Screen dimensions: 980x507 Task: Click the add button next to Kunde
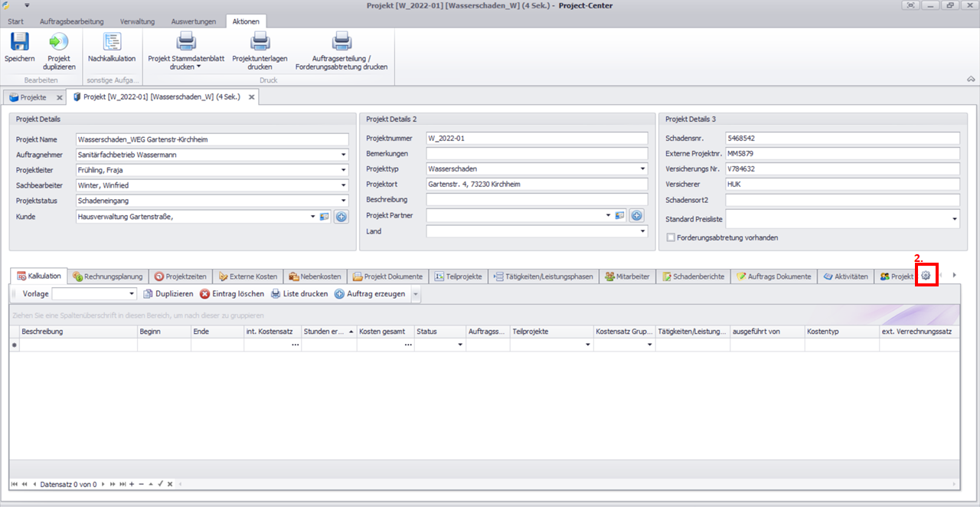(x=341, y=217)
